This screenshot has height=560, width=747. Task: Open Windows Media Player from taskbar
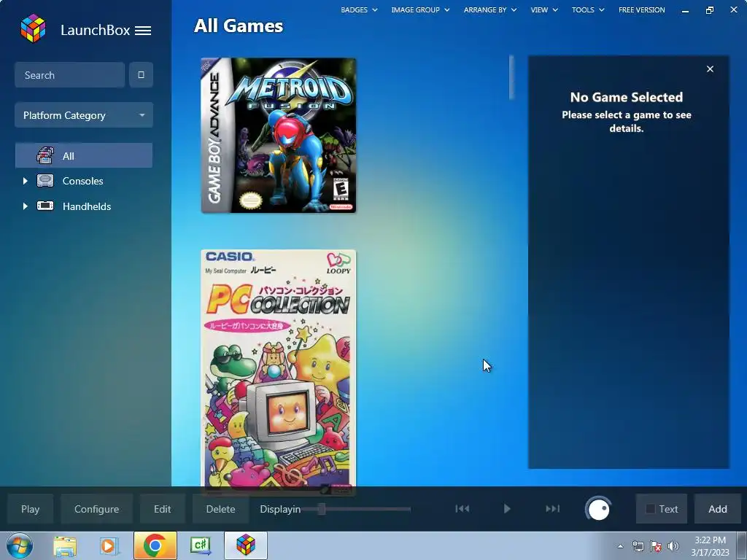point(109,545)
